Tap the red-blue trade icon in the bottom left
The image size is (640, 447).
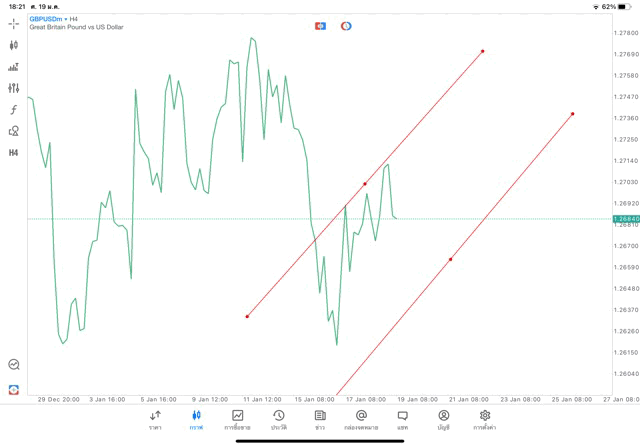(14, 389)
